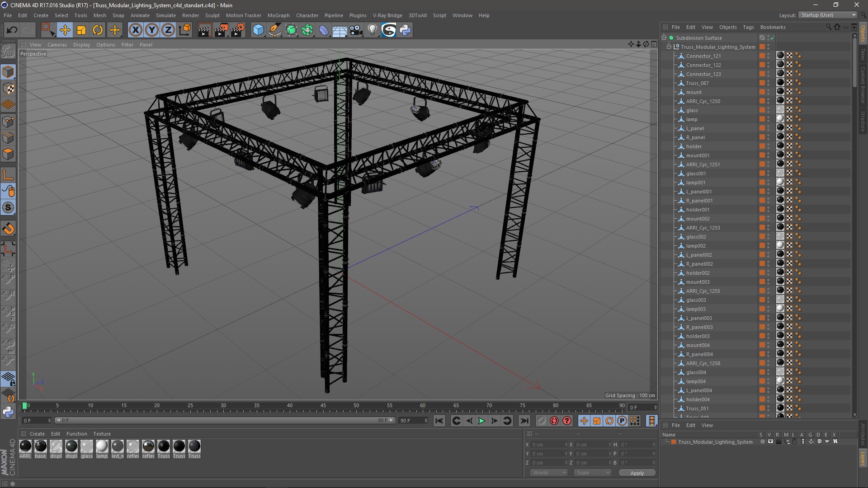Click the spline Pen tool icon
Screen dimensions: 868x488
coord(275,30)
